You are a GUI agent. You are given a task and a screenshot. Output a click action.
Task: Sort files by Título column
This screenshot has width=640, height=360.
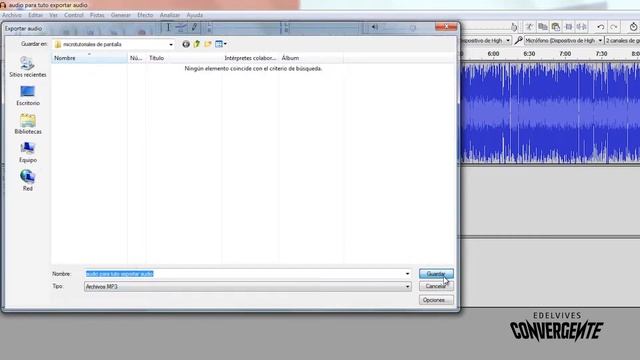pyautogui.click(x=184, y=58)
